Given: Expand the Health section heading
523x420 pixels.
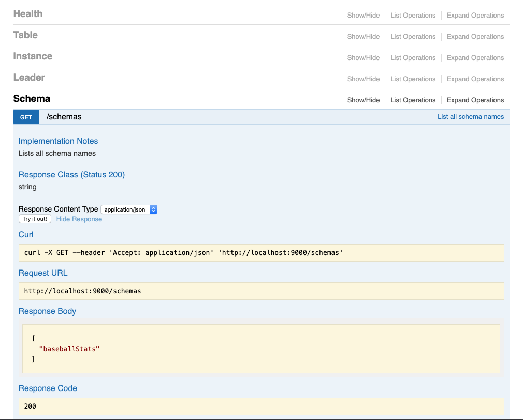Looking at the screenshot, I should click(28, 14).
